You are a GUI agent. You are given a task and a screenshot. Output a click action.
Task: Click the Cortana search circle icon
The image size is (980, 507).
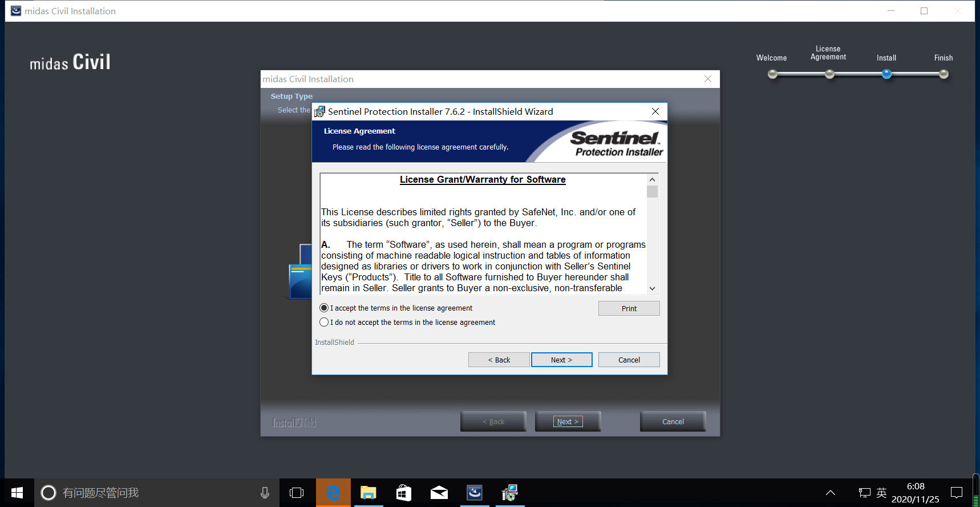point(48,493)
